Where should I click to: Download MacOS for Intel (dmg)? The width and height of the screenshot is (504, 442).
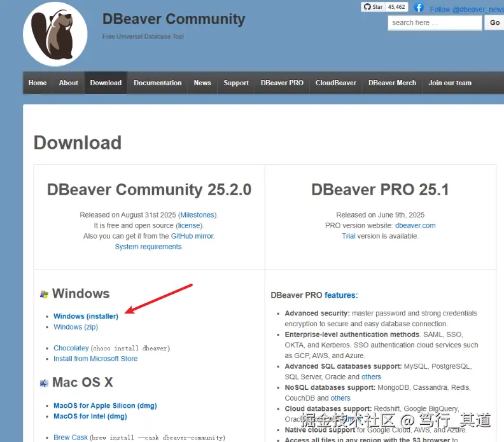click(x=90, y=417)
